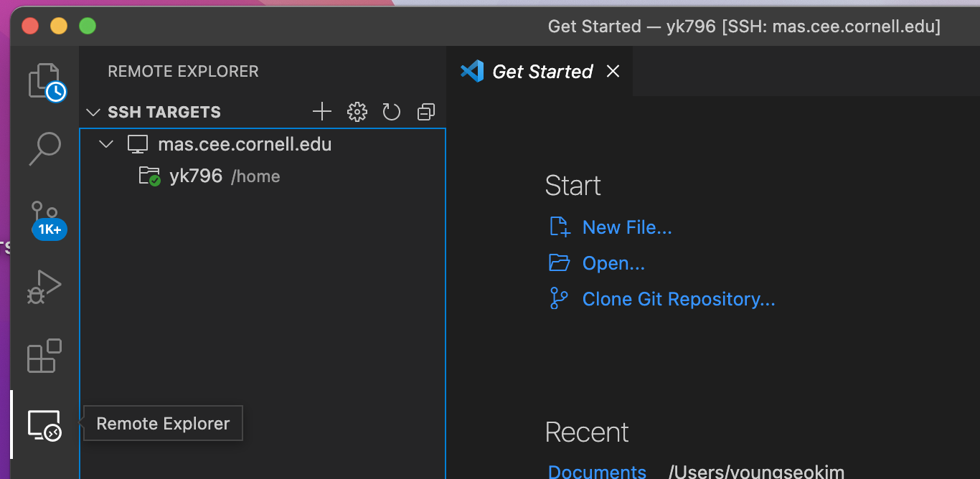Click the Open... link

tap(613, 263)
